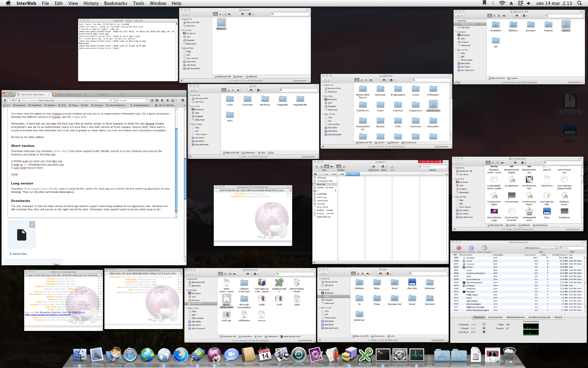The width and height of the screenshot is (588, 368).
Task: Open the Bookmarks menu
Action: 115,3
